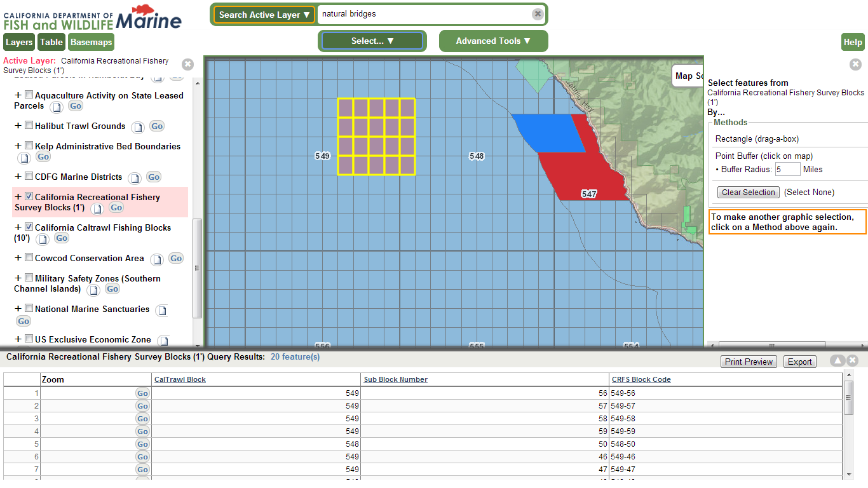Image resolution: width=868 pixels, height=488 pixels.
Task: Enable the Halibut Trawl Grounds layer checkbox
Action: click(x=29, y=126)
